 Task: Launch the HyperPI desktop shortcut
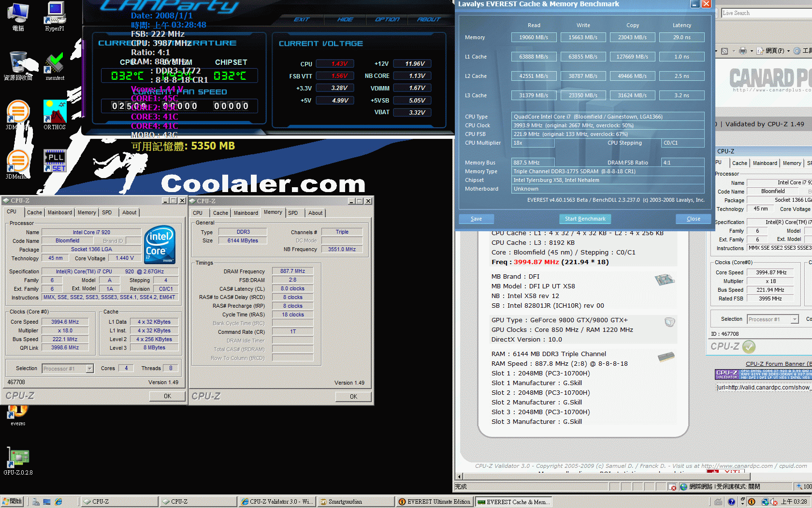pos(55,16)
